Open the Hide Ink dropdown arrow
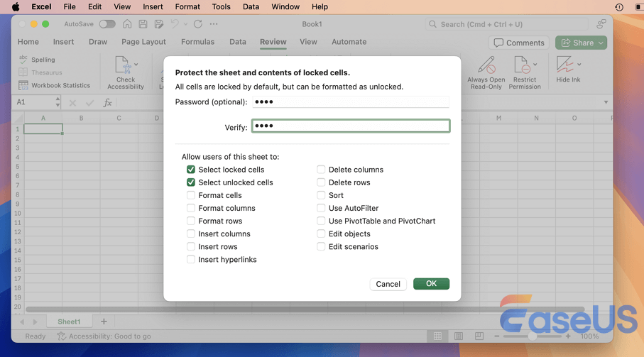The height and width of the screenshot is (357, 644). click(x=579, y=65)
